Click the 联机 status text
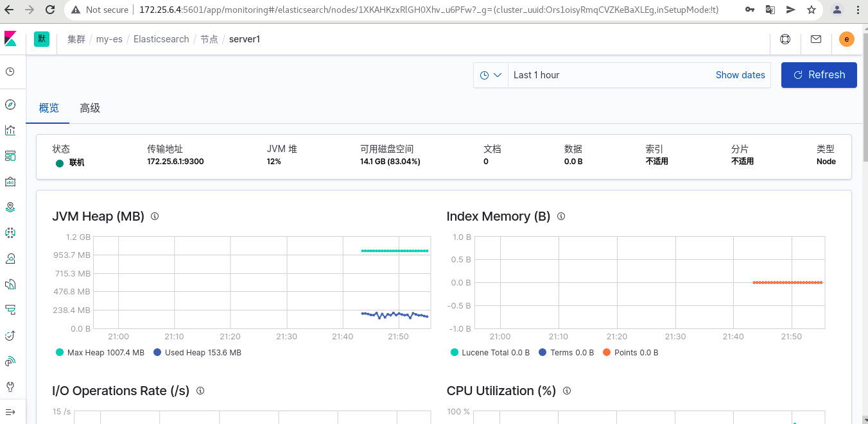The height and width of the screenshot is (424, 868). tap(76, 163)
